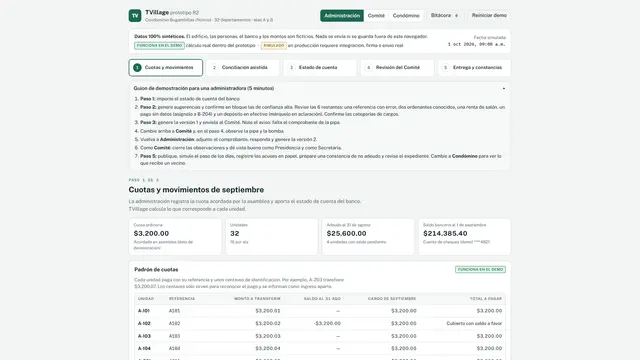Go to step 3 Estado de cuenta
Screen dimensions: 640x360
pos(320,67)
